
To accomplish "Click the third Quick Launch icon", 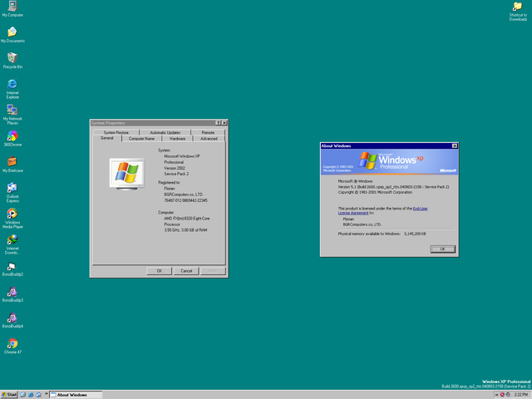I will point(38,395).
